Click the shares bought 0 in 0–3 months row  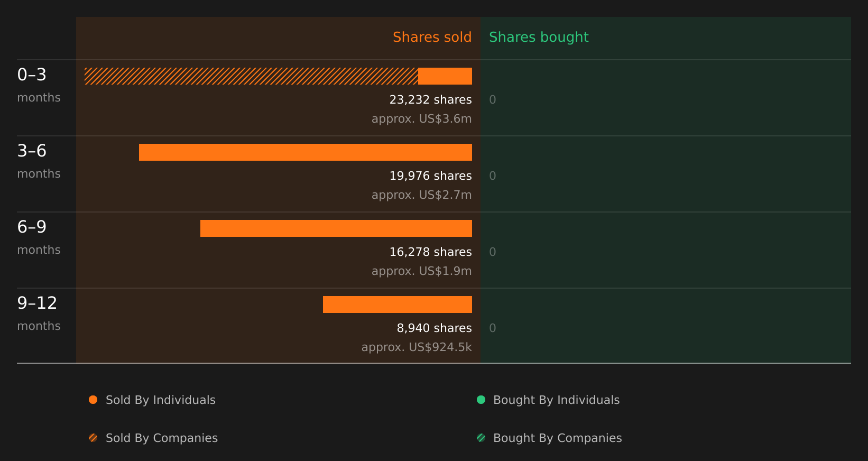(x=493, y=100)
